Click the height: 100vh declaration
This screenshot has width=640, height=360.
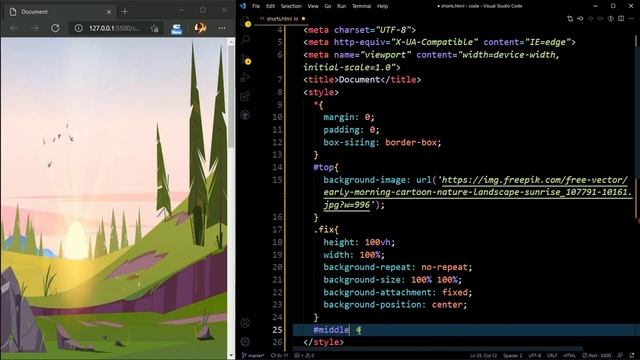coord(359,242)
